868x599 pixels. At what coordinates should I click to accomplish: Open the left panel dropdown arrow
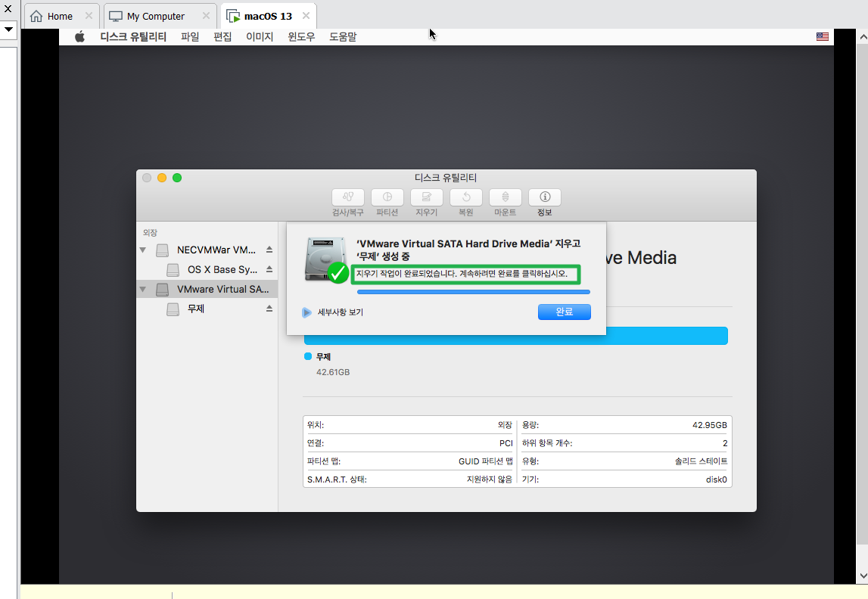[8, 29]
